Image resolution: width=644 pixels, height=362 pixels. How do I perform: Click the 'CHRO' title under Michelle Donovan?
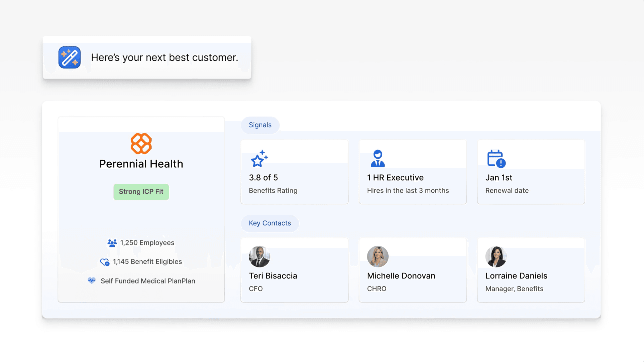376,289
